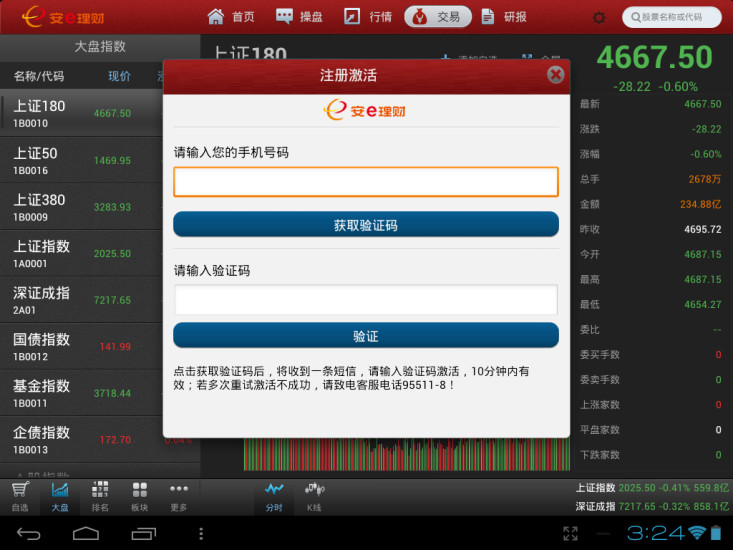Open the 排名 ranking icon
Image resolution: width=733 pixels, height=550 pixels.
click(100, 496)
